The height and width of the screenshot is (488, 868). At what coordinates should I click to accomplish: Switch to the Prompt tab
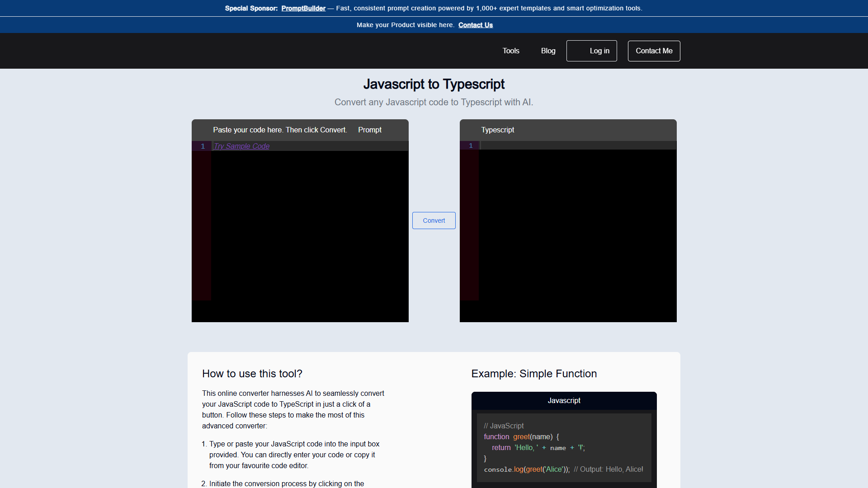tap(370, 130)
